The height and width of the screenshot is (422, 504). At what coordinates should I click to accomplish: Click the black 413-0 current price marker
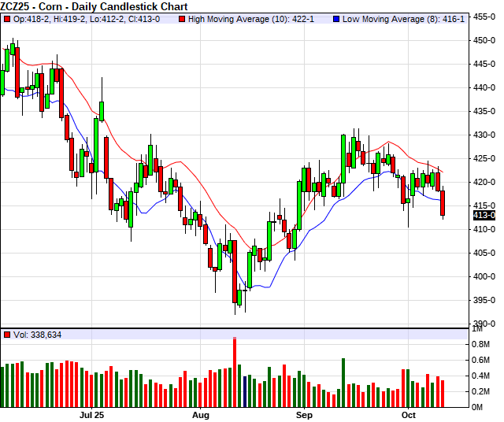(x=484, y=215)
